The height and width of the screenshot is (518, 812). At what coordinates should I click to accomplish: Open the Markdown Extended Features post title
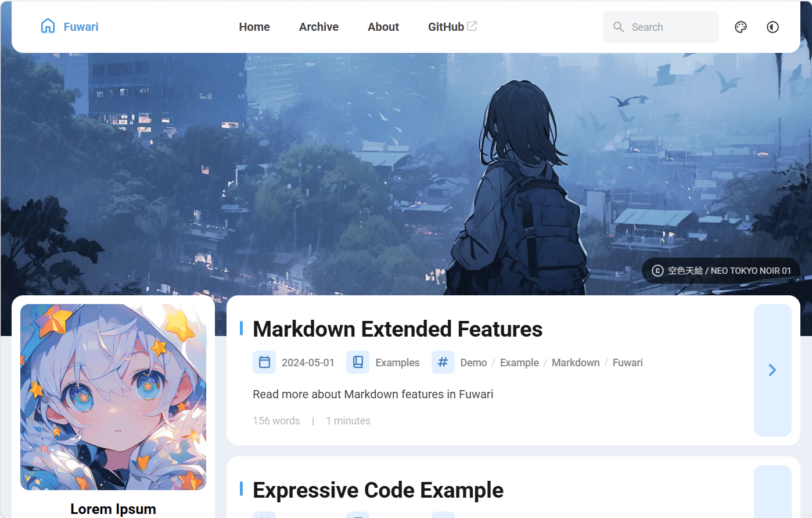[x=397, y=329]
